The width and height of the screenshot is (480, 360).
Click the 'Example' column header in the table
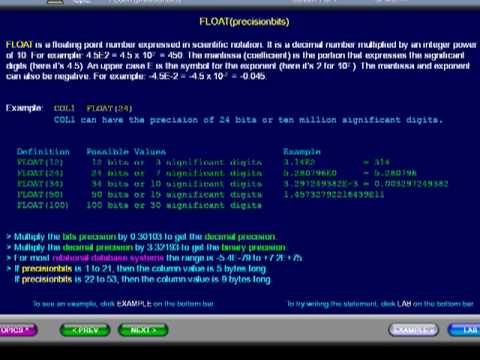302,152
